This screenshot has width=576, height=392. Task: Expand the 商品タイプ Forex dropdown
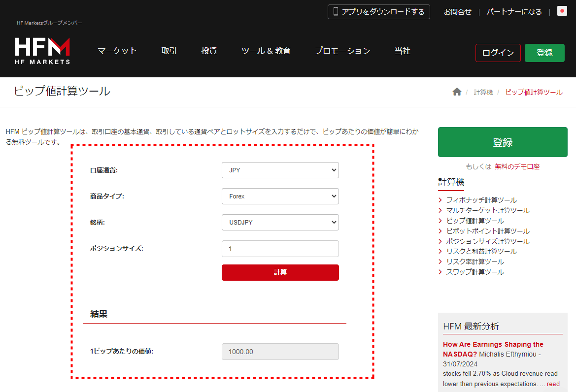[x=280, y=196]
